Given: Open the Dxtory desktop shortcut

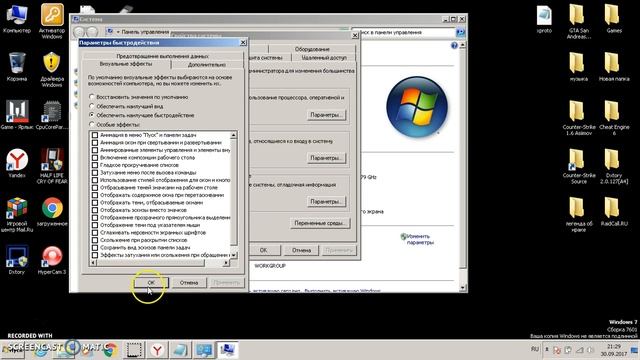Looking at the screenshot, I should 17,260.
